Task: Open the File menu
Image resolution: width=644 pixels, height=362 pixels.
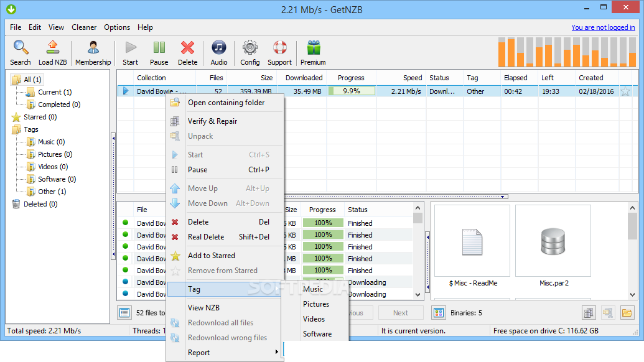Action: [x=16, y=27]
